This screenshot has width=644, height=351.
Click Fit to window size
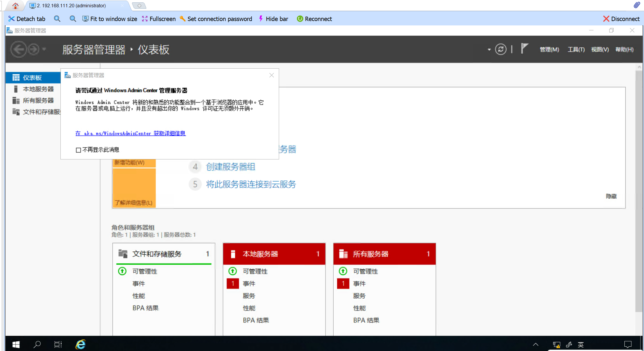pos(110,19)
